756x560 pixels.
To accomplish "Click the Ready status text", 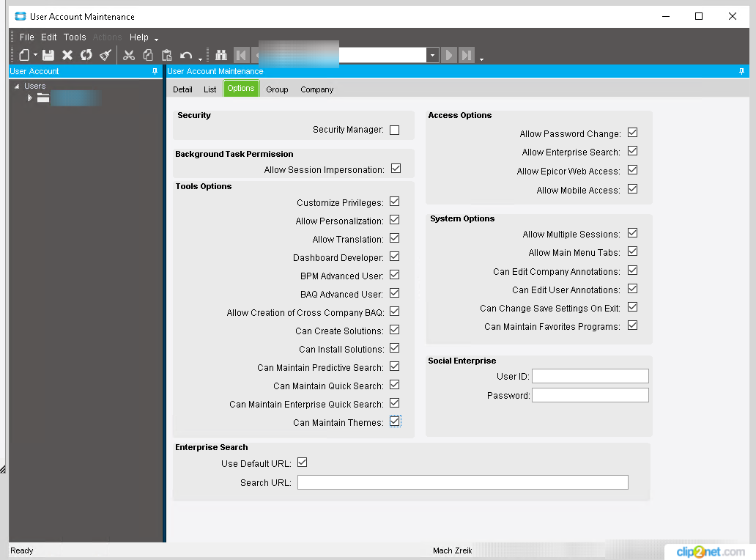I will pos(22,550).
